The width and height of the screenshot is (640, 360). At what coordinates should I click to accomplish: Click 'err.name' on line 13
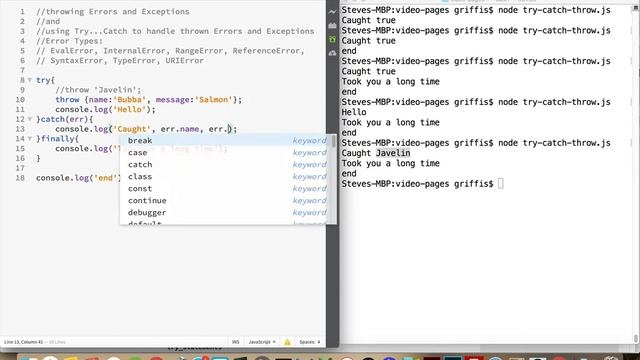tap(180, 129)
